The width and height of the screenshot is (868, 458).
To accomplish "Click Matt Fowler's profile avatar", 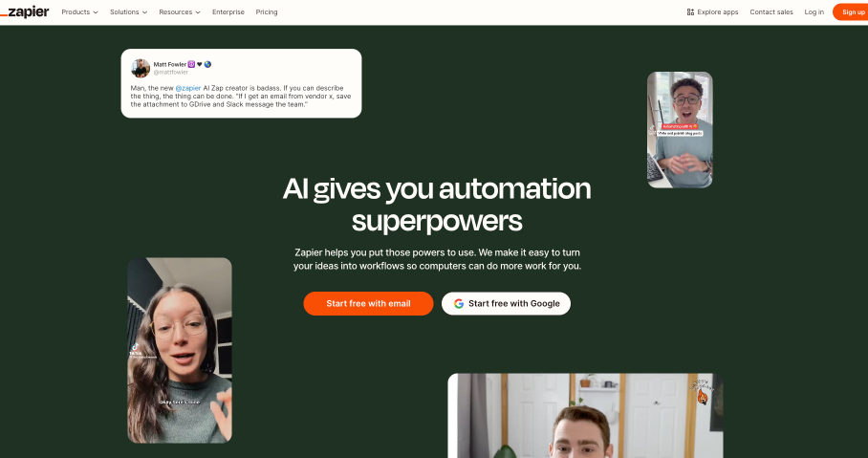I will click(x=141, y=68).
